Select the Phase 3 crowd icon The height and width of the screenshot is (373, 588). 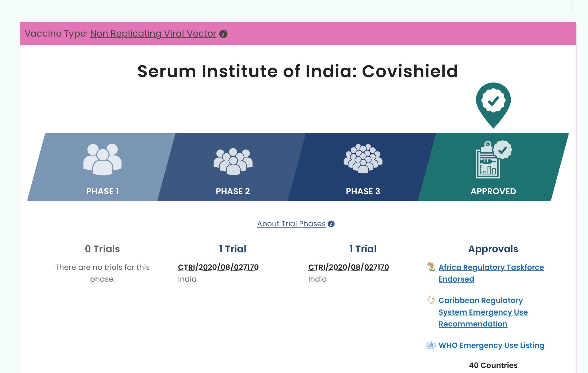pos(363,159)
